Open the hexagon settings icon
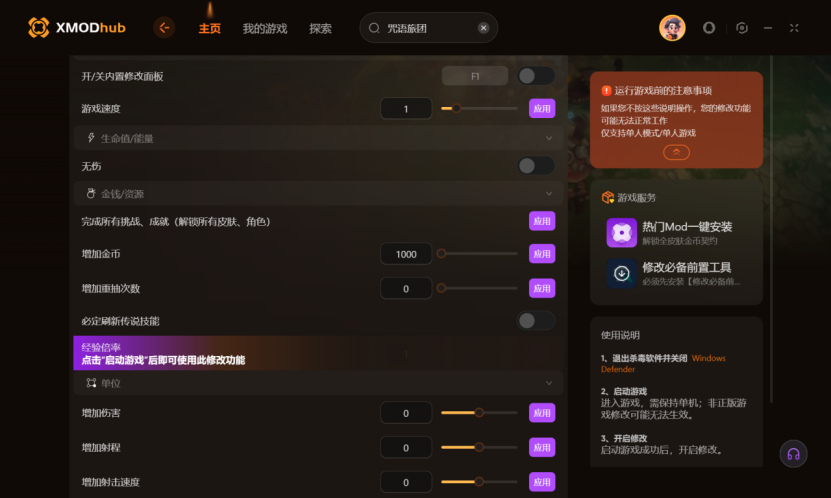Image resolution: width=831 pixels, height=498 pixels. [x=742, y=28]
